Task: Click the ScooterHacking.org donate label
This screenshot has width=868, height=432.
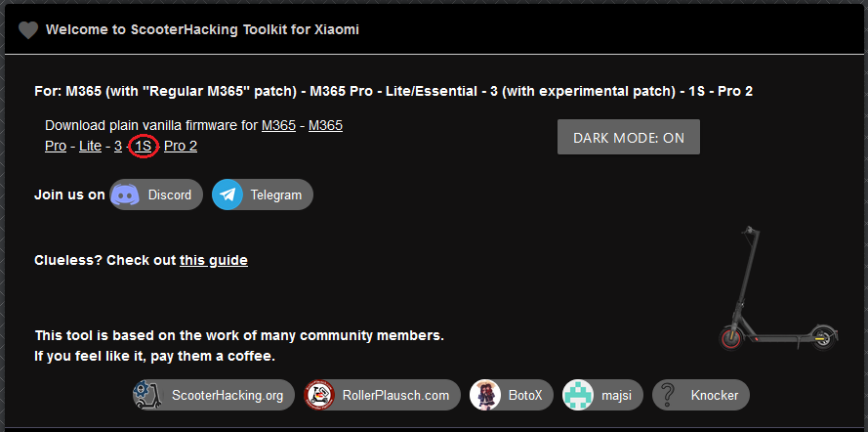Action: click(227, 395)
